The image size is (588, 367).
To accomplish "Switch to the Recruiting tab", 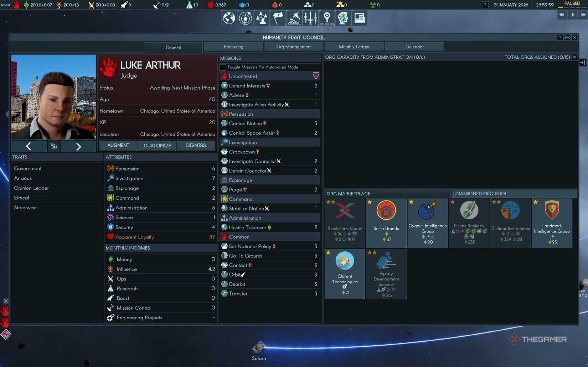I will [233, 47].
